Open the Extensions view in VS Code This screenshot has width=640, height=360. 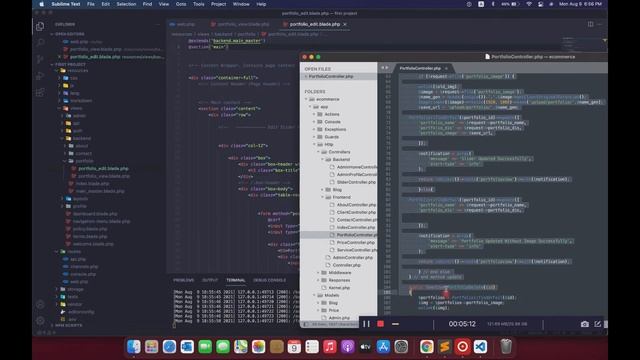tap(40, 93)
